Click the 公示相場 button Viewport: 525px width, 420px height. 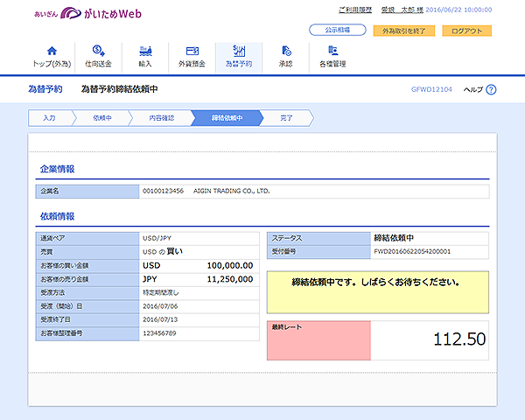pyautogui.click(x=338, y=30)
